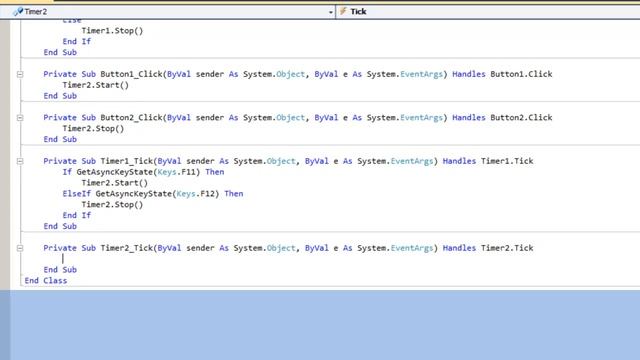Open the Tick method name dropdown

488,11
